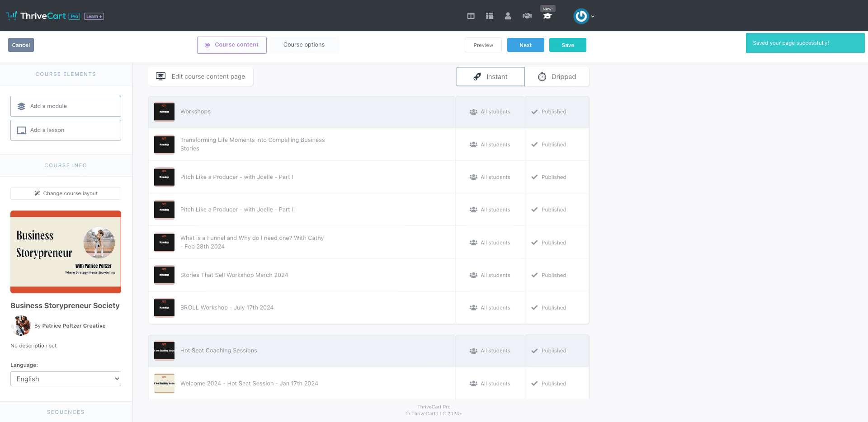
Task: Open the products list icon in header
Action: pos(489,16)
